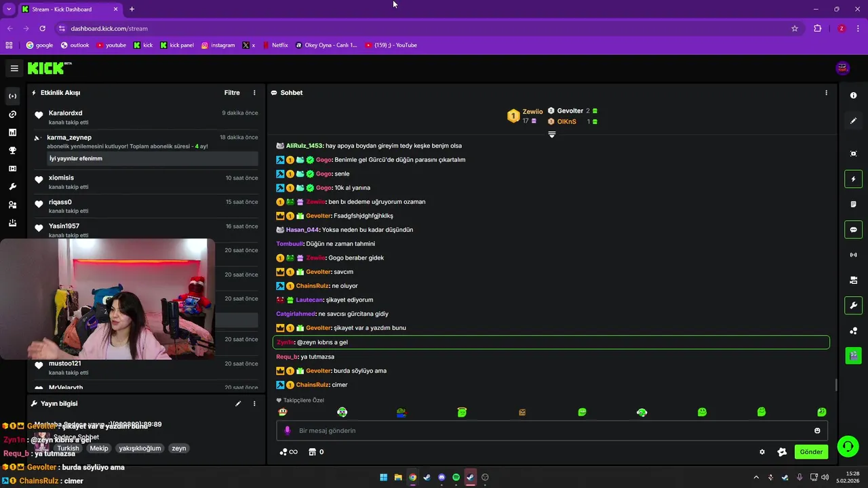Open Spotify from the taskbar
Viewport: 868px width, 488px height.
tap(456, 477)
